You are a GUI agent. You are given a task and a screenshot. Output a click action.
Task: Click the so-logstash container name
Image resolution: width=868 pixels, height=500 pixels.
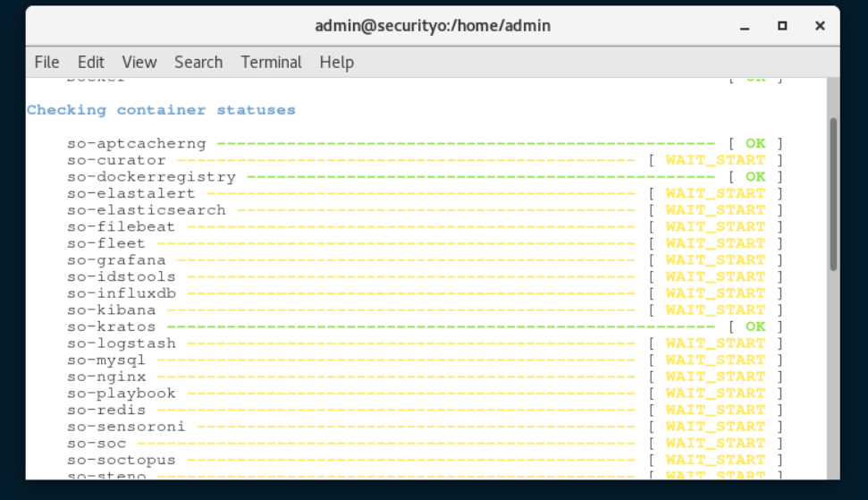[x=122, y=343]
